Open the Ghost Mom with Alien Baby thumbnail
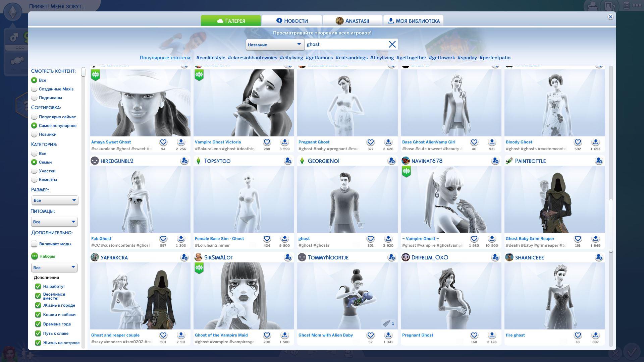 pos(347,296)
